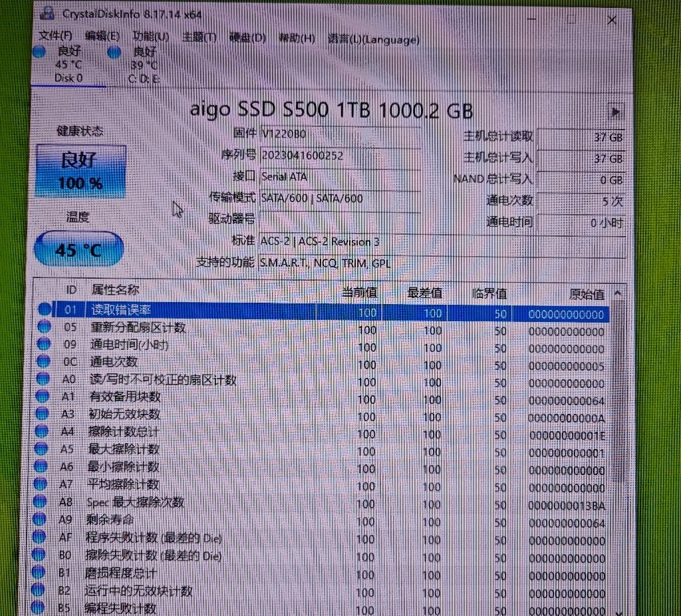Select row B1 磨损程度总计
The height and width of the screenshot is (616, 681).
[x=324, y=575]
